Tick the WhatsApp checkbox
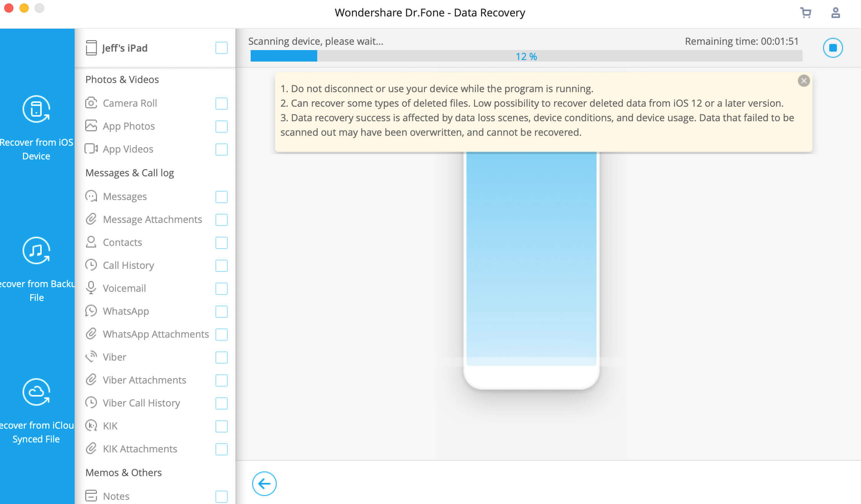 tap(221, 311)
